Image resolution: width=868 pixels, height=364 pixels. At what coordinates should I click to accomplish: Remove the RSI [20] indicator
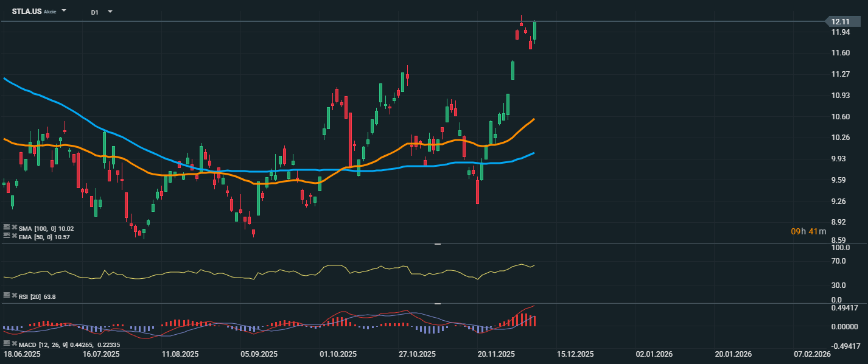[x=14, y=296]
